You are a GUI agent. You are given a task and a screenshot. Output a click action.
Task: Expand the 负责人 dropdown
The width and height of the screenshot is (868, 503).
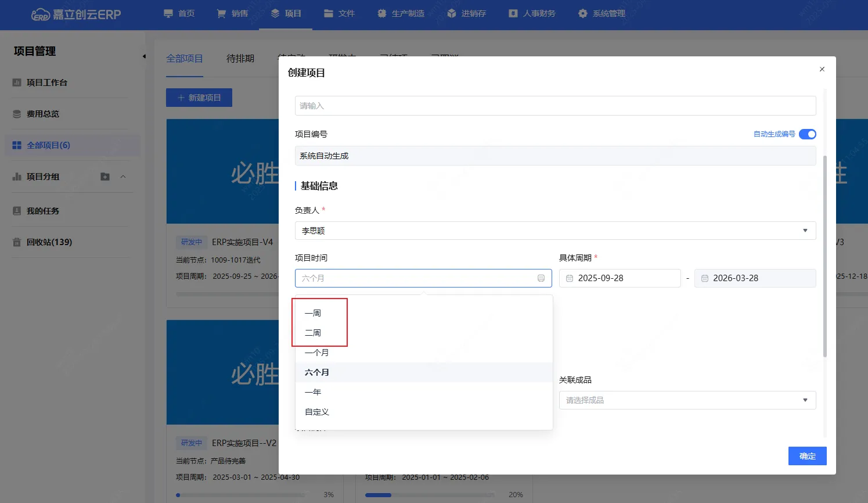click(x=805, y=231)
